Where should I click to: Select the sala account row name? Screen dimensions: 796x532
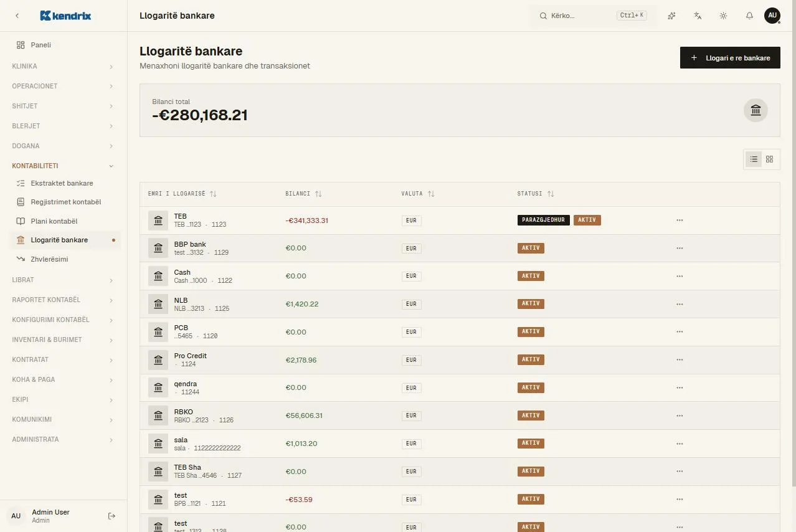click(x=181, y=440)
